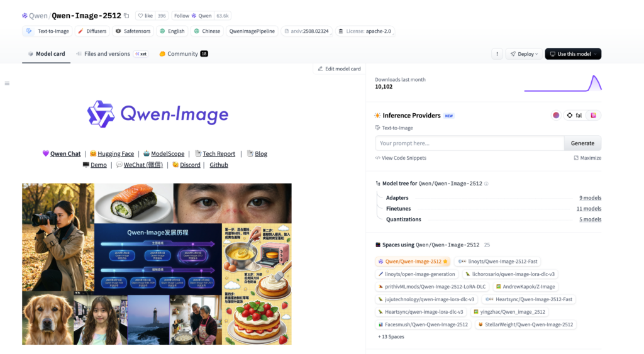
Task: Open the three-dot more options menu
Action: pyautogui.click(x=497, y=54)
